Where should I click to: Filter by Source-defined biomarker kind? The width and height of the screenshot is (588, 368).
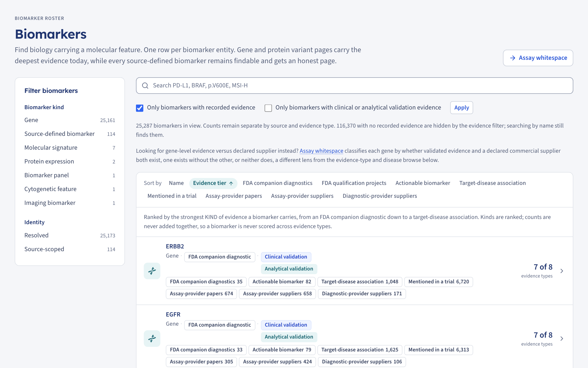point(70,134)
